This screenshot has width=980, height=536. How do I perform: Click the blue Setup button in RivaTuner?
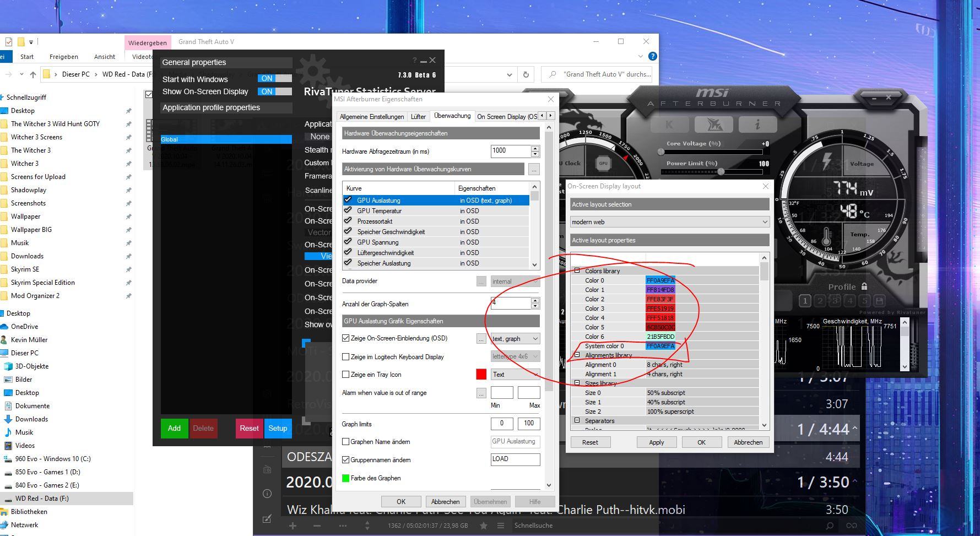click(x=278, y=428)
